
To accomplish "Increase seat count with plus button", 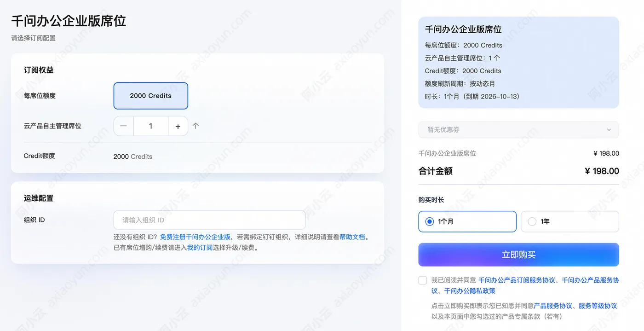I will point(178,126).
